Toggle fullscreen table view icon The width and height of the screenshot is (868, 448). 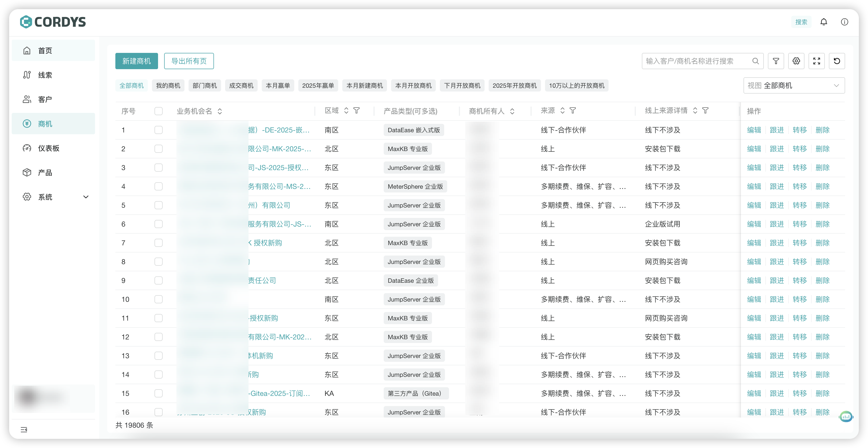point(816,61)
